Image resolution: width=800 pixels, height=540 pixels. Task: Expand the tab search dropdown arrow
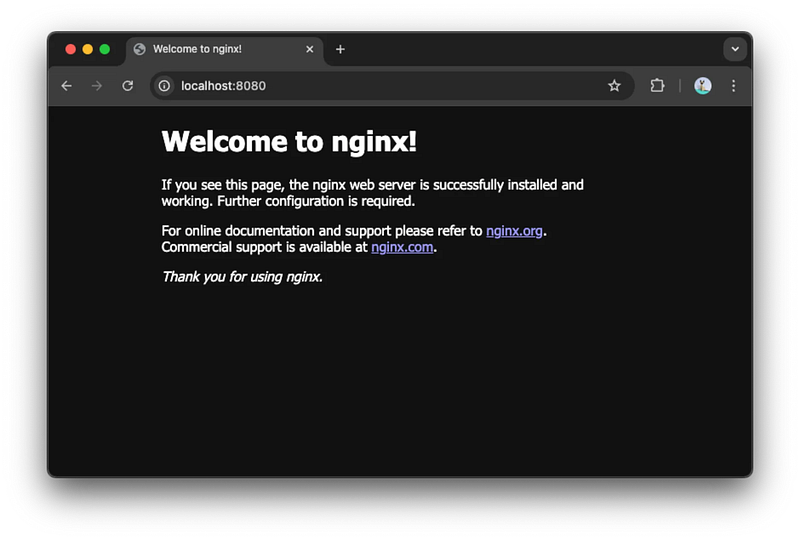pyautogui.click(x=735, y=49)
